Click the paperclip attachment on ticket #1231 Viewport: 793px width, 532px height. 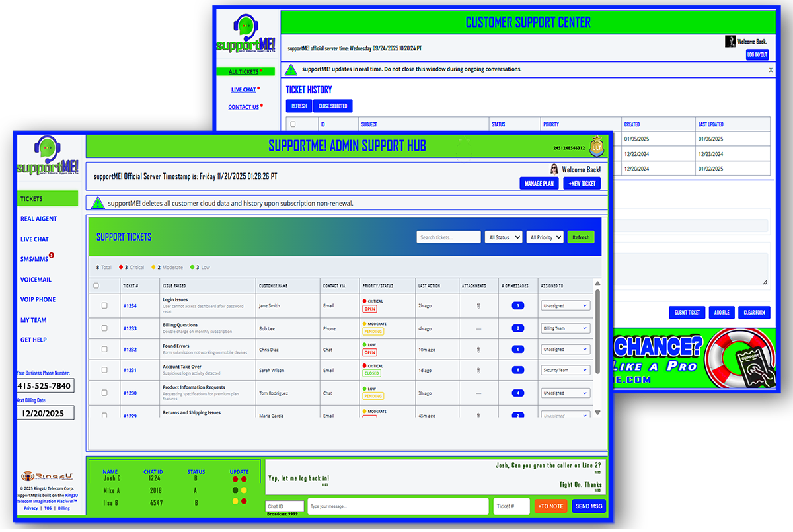point(478,370)
